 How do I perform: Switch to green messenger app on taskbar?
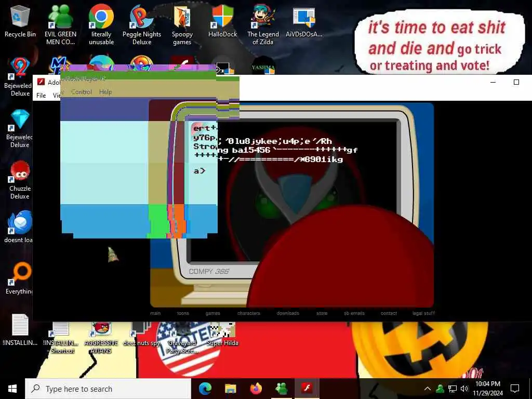tap(281, 389)
